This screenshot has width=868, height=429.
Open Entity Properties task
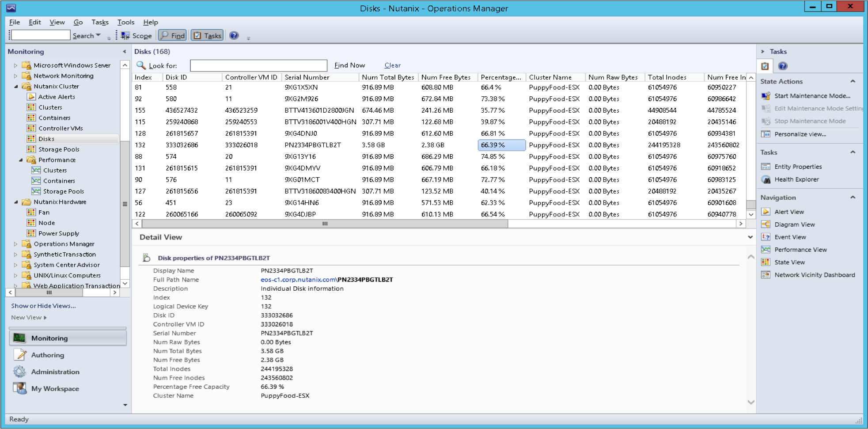point(798,167)
